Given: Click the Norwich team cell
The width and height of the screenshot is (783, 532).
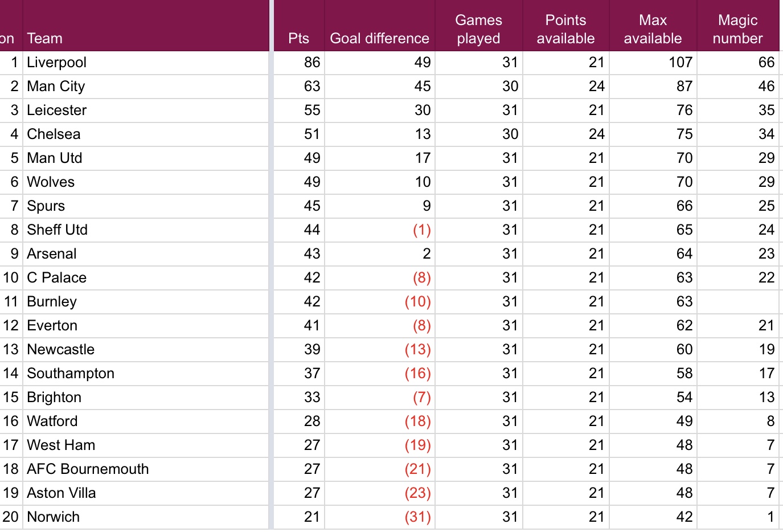Looking at the screenshot, I should pyautogui.click(x=54, y=517).
